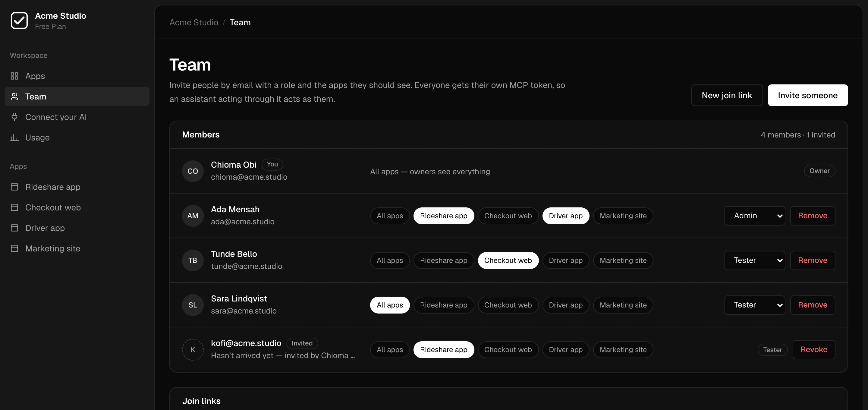Viewport: 868px width, 410px height.
Task: Click the AM avatar for Ada Mensah
Action: [193, 216]
